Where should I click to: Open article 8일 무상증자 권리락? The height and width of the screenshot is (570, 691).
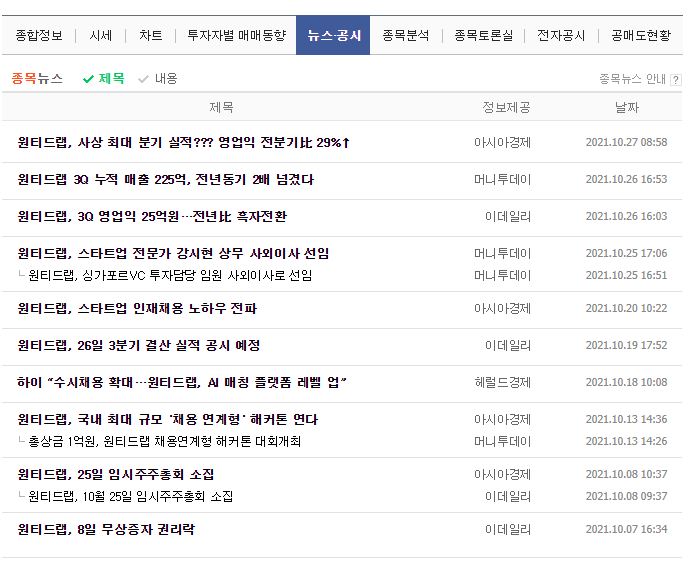106,529
